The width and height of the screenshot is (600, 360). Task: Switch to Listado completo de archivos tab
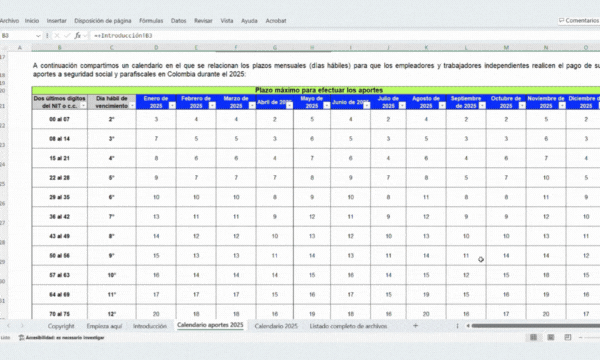[348, 326]
